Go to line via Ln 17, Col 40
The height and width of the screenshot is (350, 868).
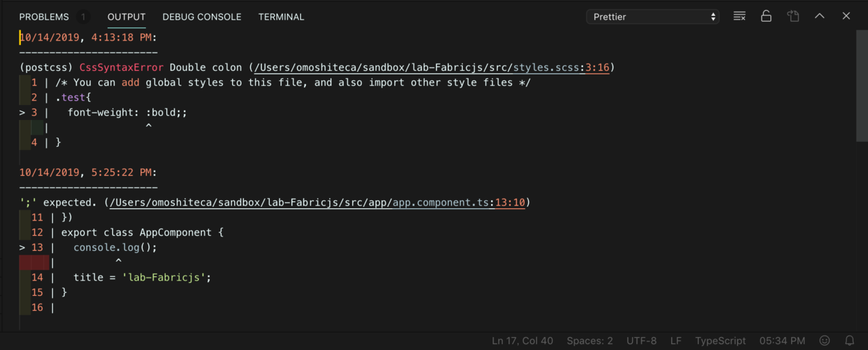pos(522,341)
